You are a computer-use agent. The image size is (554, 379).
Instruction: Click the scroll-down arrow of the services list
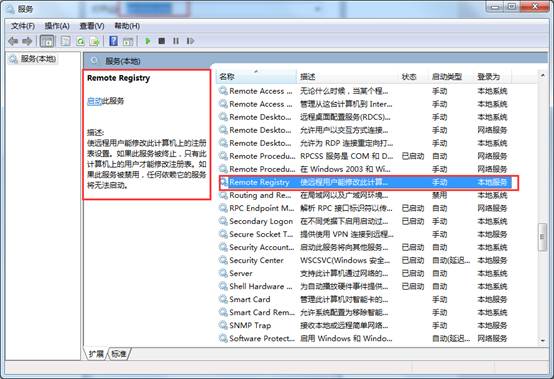542,340
